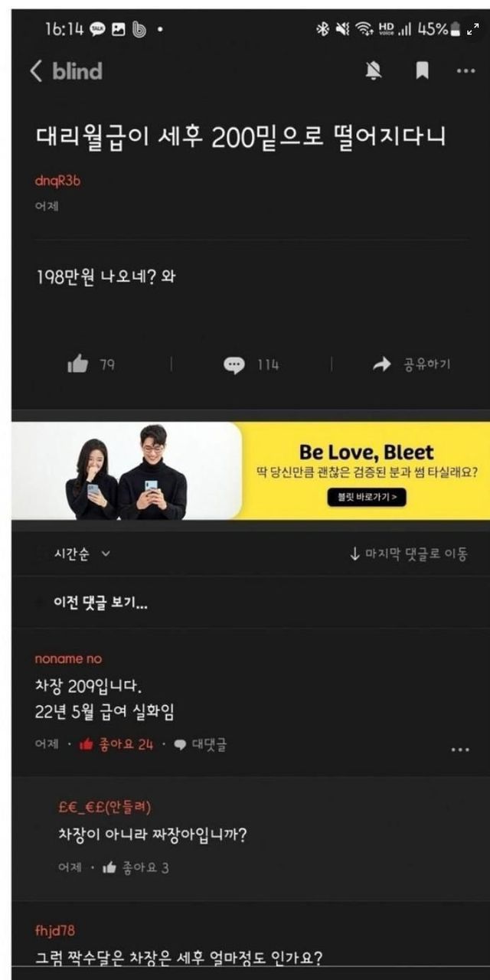Open author profile dnqR3b
Image resolution: width=490 pixels, height=980 pixels.
pyautogui.click(x=57, y=180)
